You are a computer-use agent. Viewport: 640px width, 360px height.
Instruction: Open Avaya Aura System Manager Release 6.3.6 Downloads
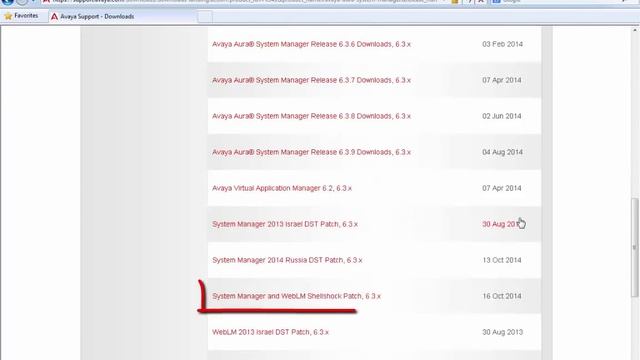pyautogui.click(x=311, y=44)
